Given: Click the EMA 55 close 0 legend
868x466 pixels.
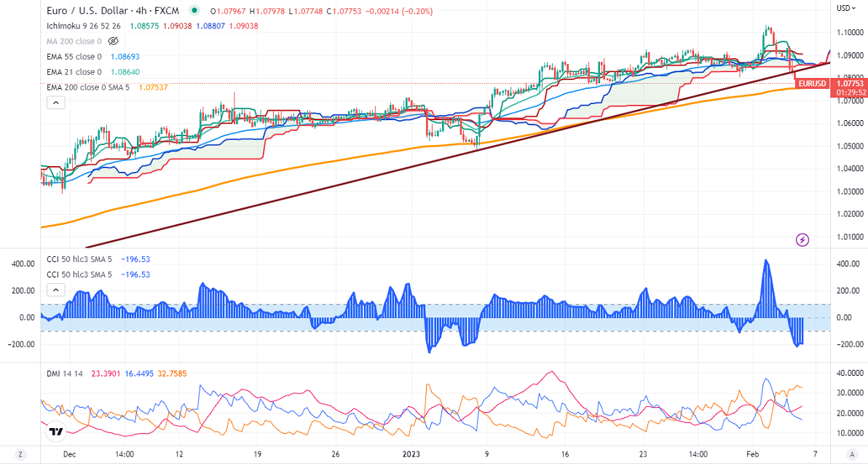Looking at the screenshot, I should point(74,56).
